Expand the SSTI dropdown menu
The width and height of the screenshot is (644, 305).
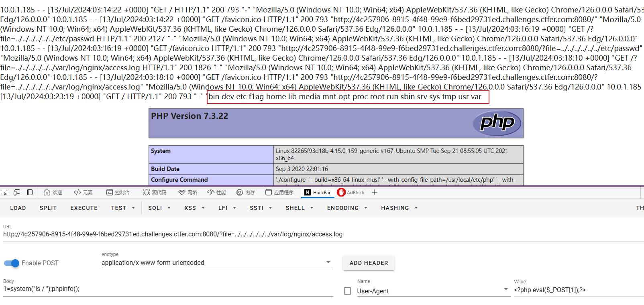pyautogui.click(x=261, y=208)
